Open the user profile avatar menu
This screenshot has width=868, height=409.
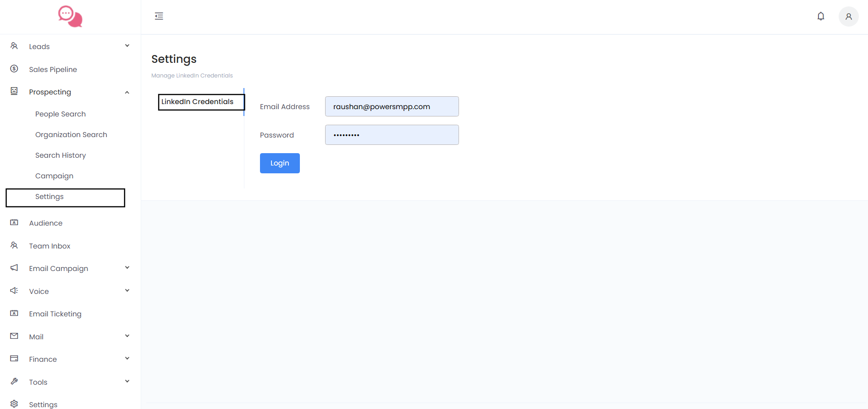(x=848, y=17)
